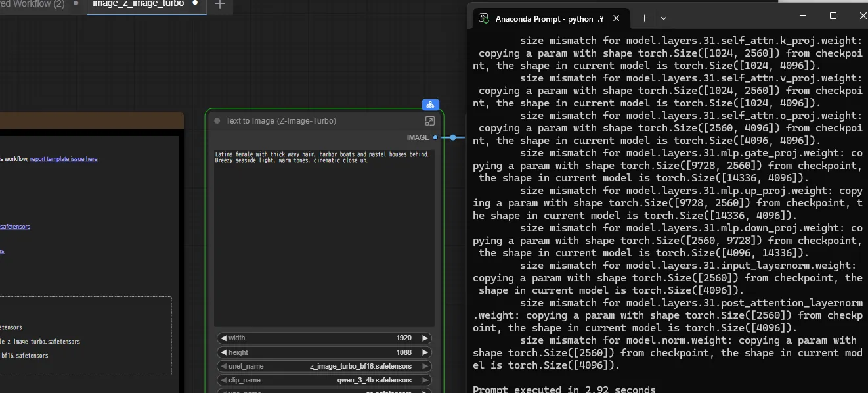Increase width using the right arrow
The height and width of the screenshot is (393, 868).
425,338
